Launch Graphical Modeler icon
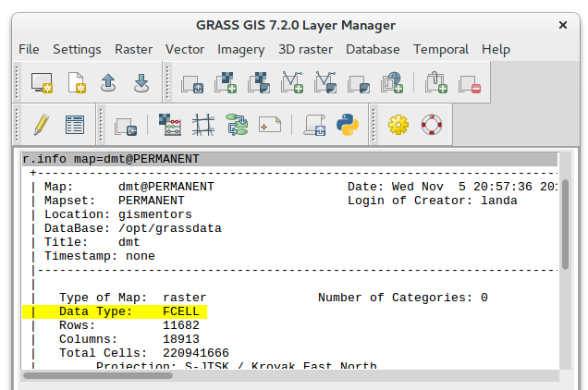Viewport: 588px width, 390px height. [237, 125]
